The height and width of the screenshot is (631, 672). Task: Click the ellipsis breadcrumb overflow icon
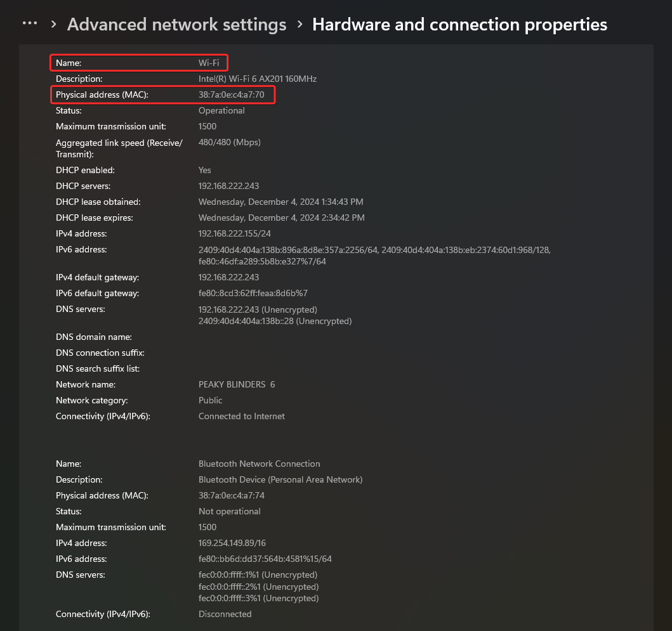[x=30, y=23]
